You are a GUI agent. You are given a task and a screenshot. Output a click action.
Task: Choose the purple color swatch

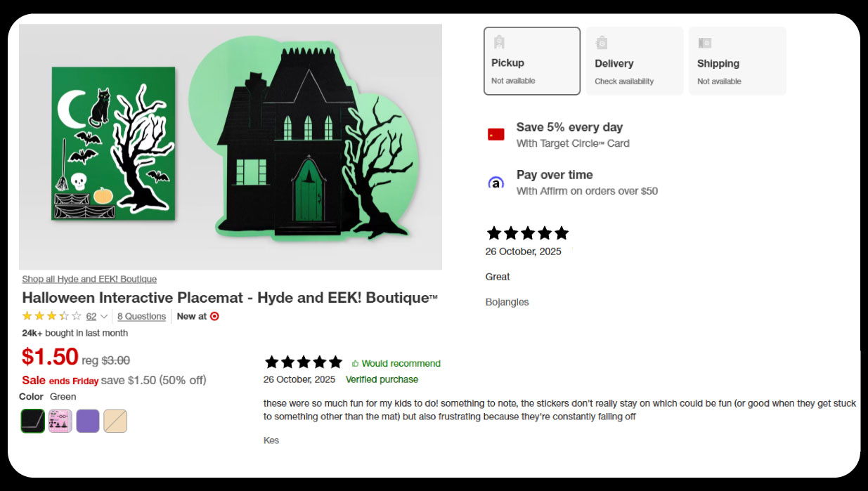88,421
